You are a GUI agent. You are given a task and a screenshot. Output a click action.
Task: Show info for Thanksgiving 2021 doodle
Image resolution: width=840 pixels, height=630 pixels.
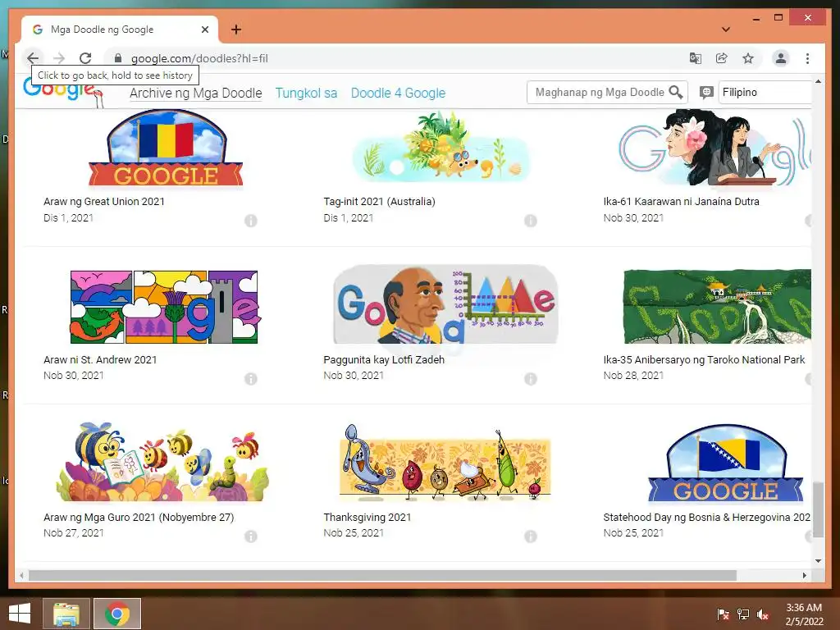pos(531,536)
